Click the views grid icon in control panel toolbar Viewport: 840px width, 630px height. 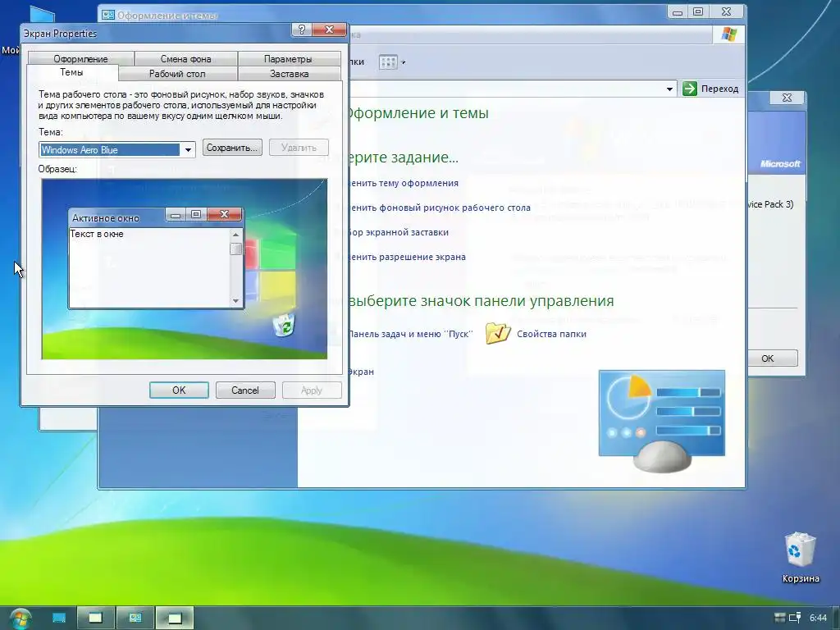pyautogui.click(x=388, y=62)
